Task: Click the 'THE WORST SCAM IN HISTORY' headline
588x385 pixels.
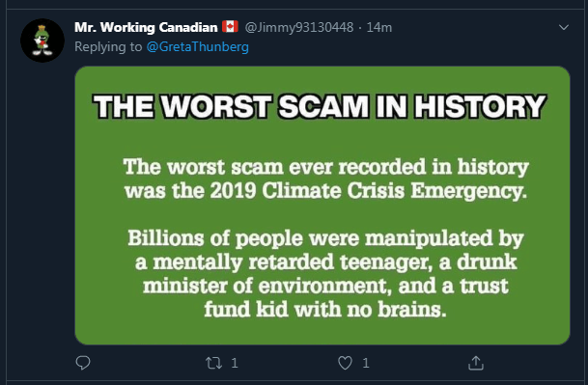Action: [320, 106]
